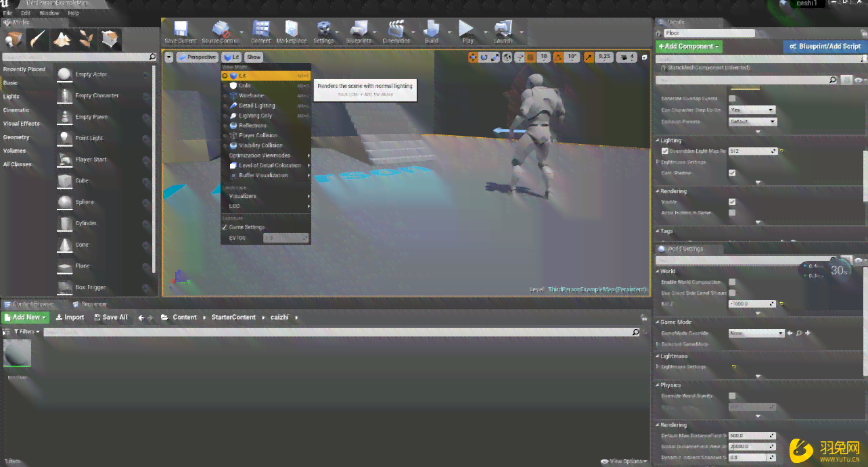Open Collision Presets dropdown

[753, 122]
